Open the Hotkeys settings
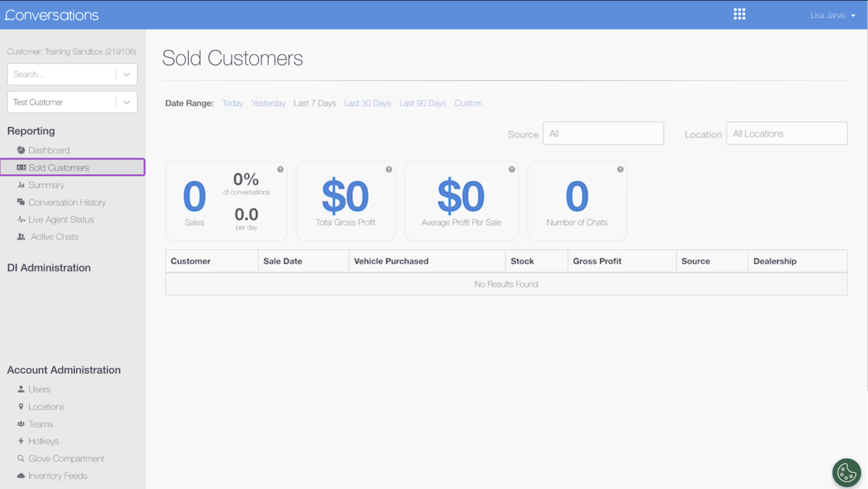The width and height of the screenshot is (868, 489). click(43, 441)
